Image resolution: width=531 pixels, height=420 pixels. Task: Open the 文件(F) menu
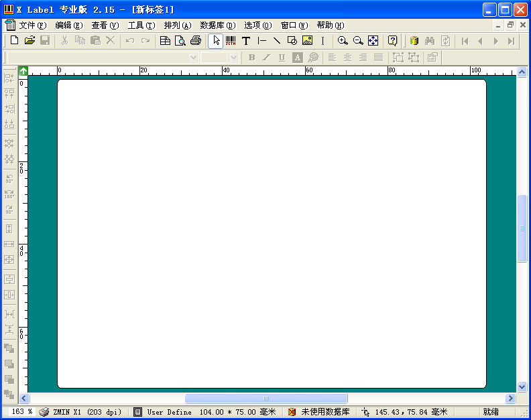[x=32, y=25]
